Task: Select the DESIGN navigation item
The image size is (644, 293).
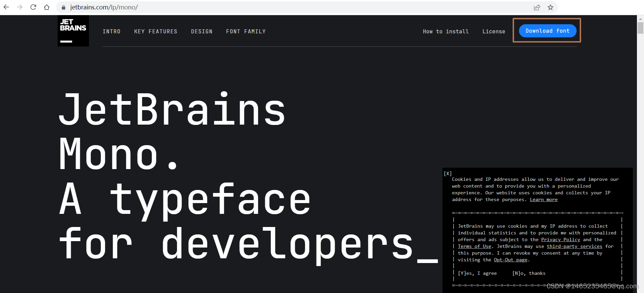Action: tap(202, 31)
